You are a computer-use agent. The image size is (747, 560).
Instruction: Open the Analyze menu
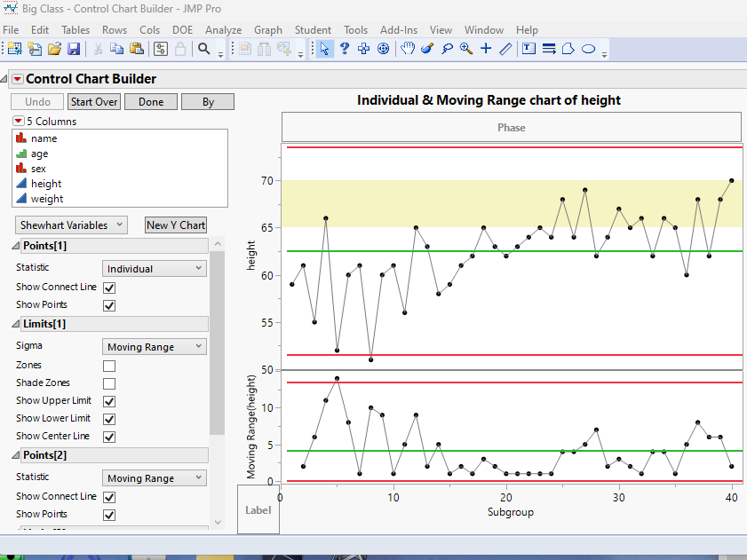223,29
